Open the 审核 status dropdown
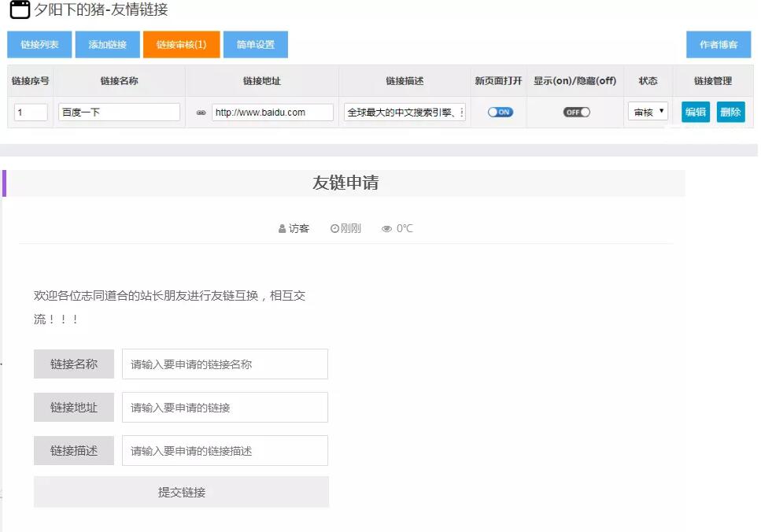Viewport: 761px width, 532px height. pyautogui.click(x=648, y=112)
